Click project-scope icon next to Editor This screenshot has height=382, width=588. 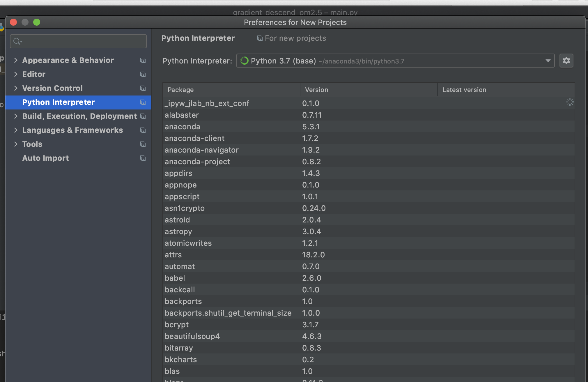pyautogui.click(x=143, y=74)
